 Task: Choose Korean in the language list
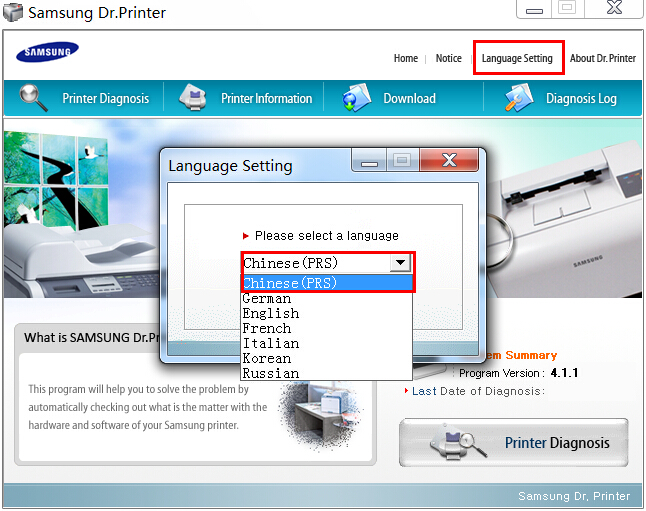click(x=327, y=359)
